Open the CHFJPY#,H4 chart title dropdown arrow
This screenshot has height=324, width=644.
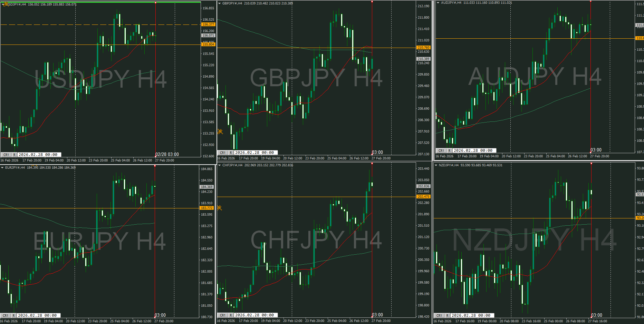coord(219,165)
